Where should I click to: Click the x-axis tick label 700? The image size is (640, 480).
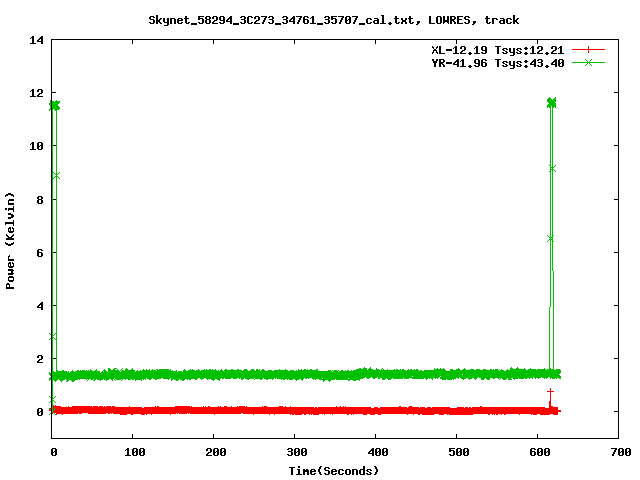pyautogui.click(x=621, y=452)
